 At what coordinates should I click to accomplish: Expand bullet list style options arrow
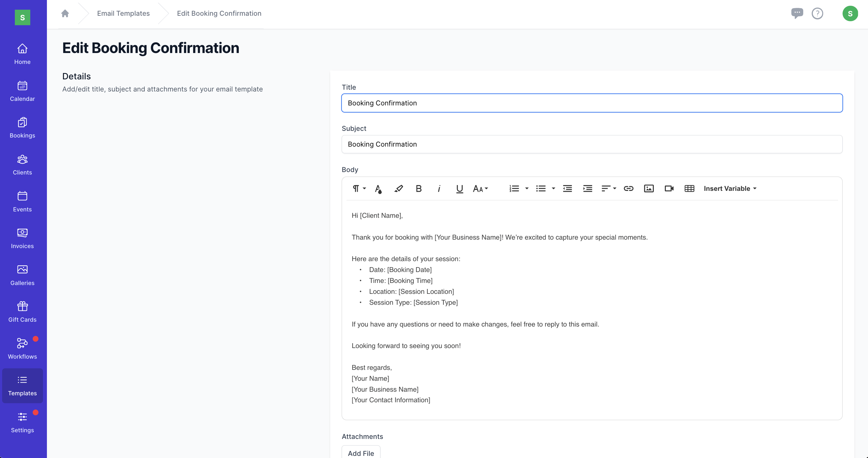coord(553,188)
